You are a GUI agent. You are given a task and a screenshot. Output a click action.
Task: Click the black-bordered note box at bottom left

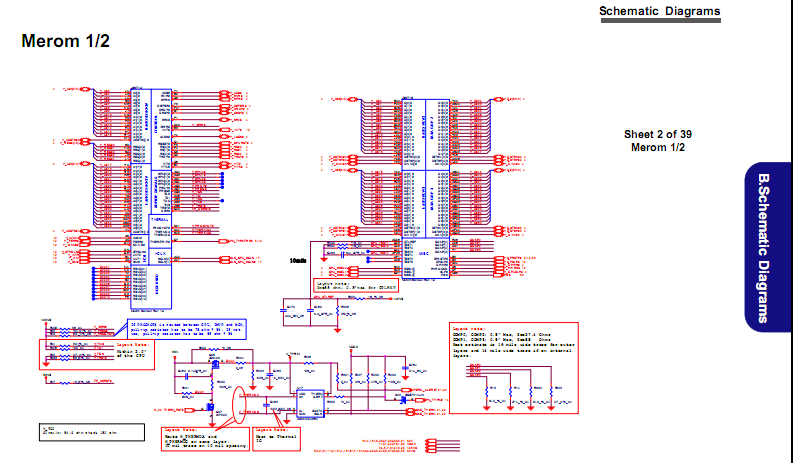pyautogui.click(x=92, y=432)
